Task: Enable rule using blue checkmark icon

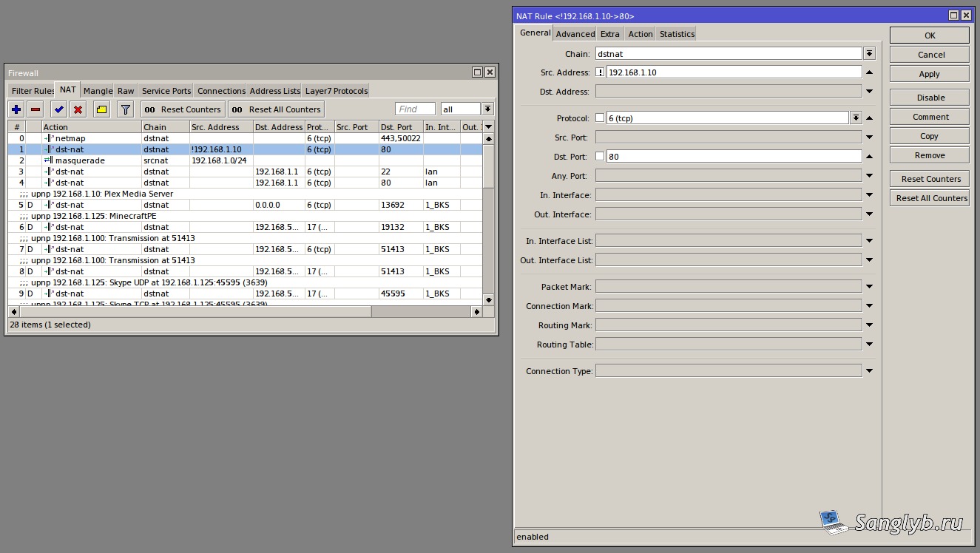Action: coord(59,109)
